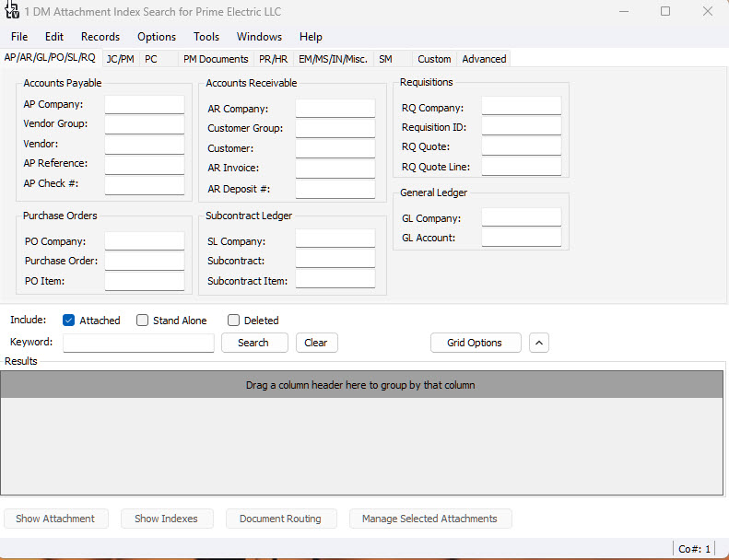Maximize the window
Image resolution: width=729 pixels, height=560 pixels.
[x=665, y=11]
